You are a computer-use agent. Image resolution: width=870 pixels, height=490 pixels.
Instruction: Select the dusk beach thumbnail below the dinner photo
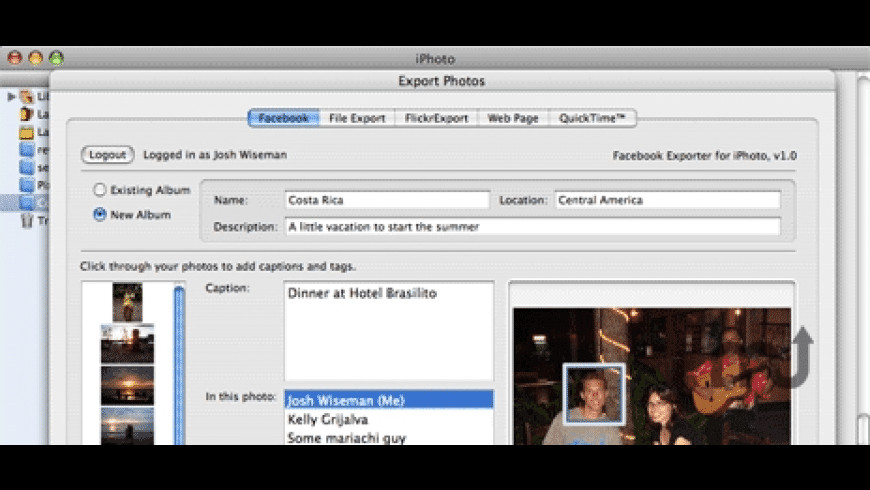[127, 344]
